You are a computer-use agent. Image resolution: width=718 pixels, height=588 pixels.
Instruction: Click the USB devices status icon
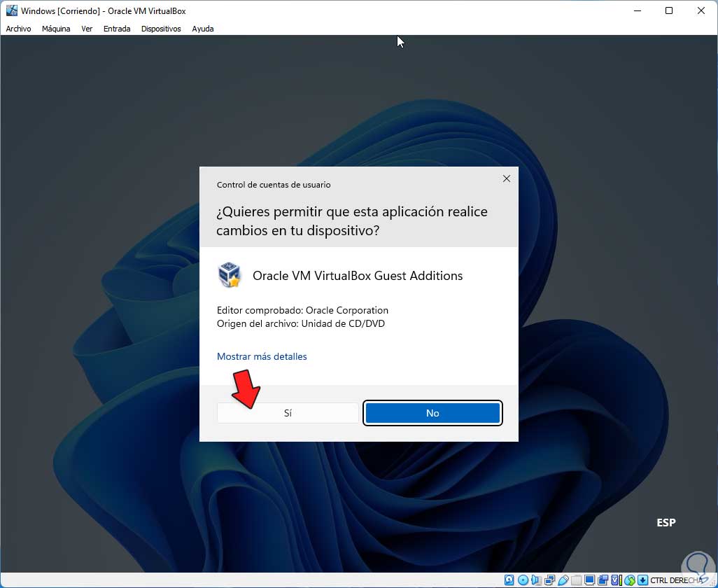[563, 580]
